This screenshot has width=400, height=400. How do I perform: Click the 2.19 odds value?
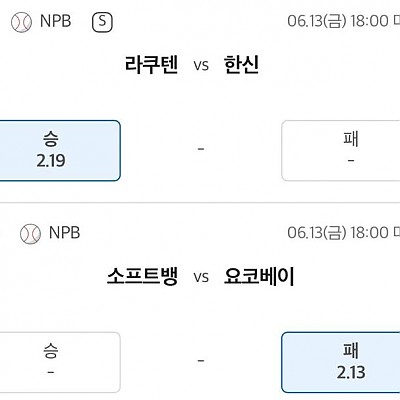51,161
